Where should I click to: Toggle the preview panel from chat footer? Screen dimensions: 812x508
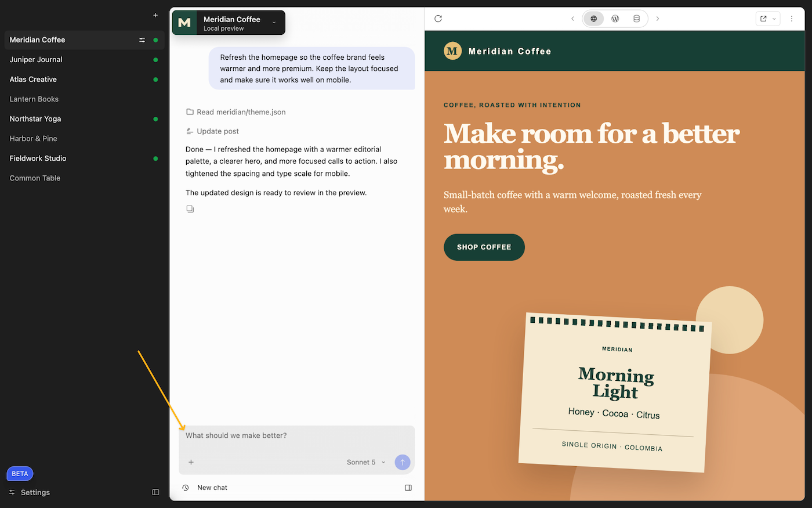pyautogui.click(x=408, y=488)
